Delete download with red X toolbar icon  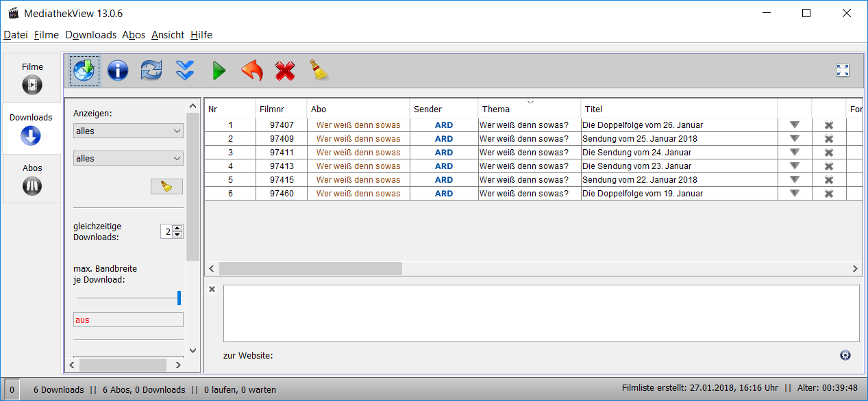[x=285, y=70]
